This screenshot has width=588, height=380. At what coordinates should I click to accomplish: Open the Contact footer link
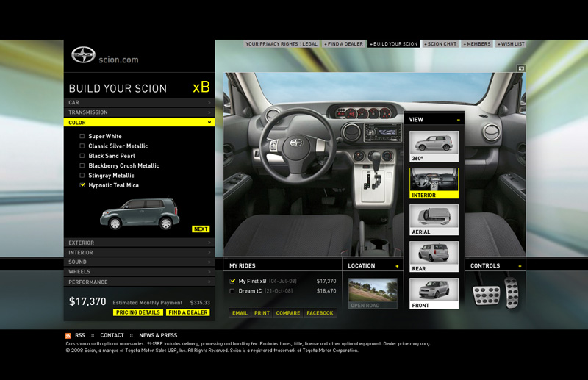tap(112, 335)
